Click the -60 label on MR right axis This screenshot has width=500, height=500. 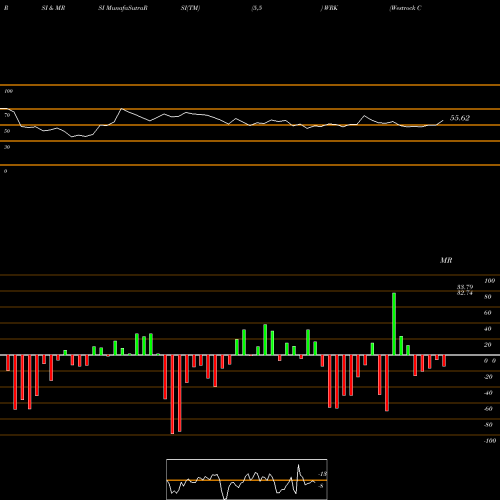pyautogui.click(x=488, y=409)
